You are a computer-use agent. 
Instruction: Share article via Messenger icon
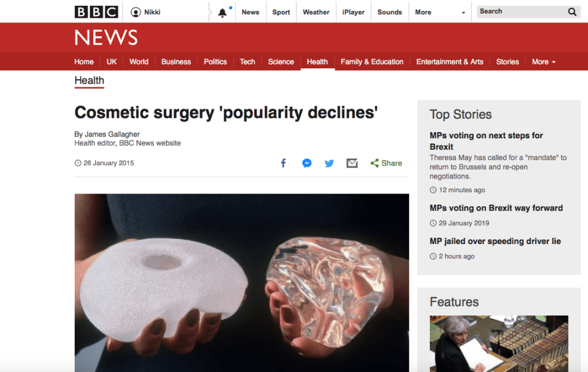tap(307, 163)
